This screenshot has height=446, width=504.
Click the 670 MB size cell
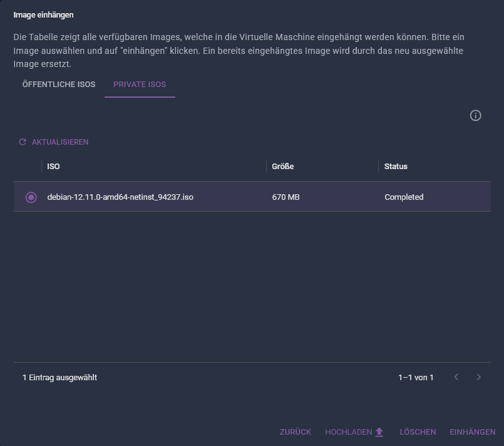click(x=285, y=197)
